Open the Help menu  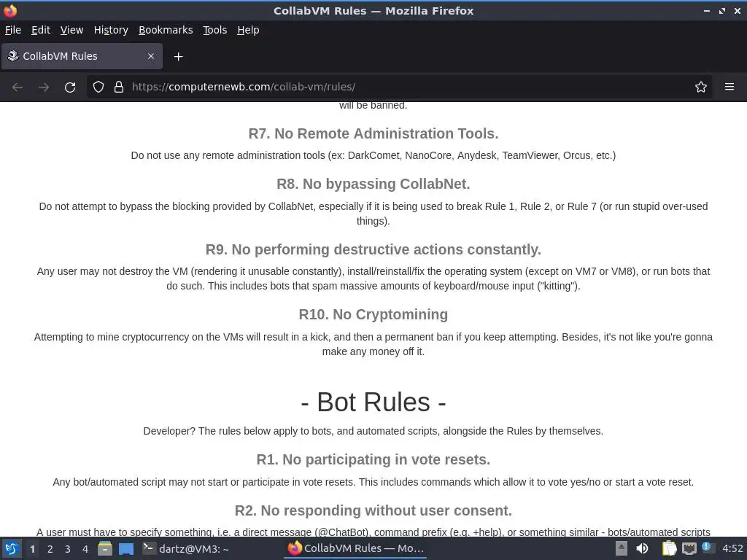[x=248, y=30]
